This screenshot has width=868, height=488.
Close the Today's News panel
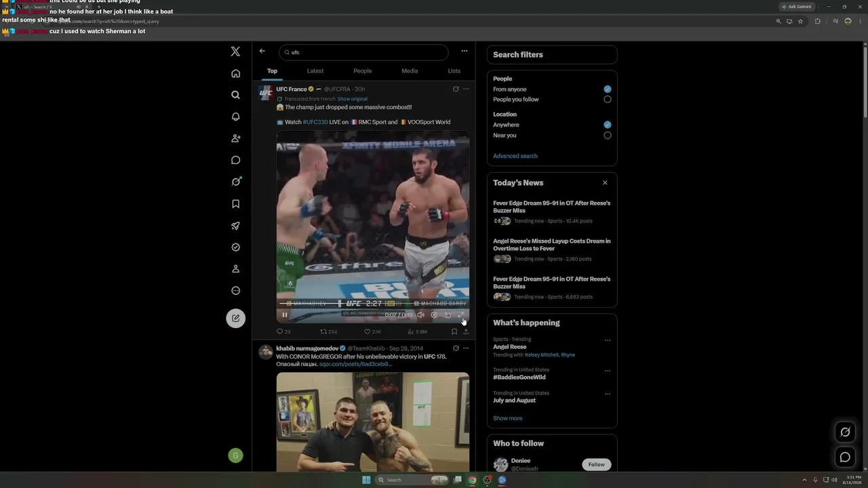coord(605,182)
